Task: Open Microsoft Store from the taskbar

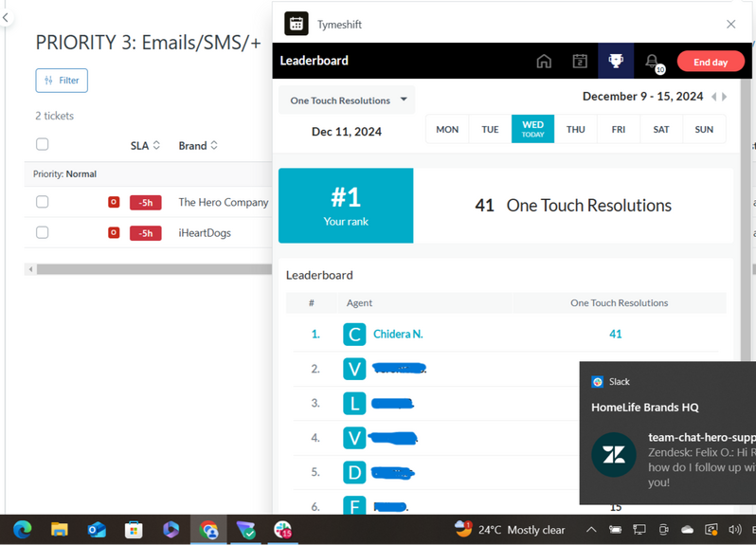Action: coord(134,530)
